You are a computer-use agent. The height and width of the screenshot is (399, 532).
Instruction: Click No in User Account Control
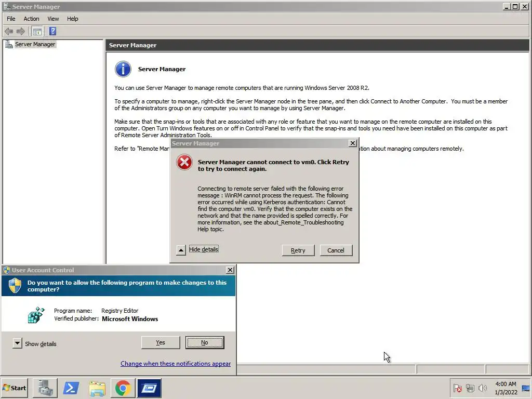(205, 343)
